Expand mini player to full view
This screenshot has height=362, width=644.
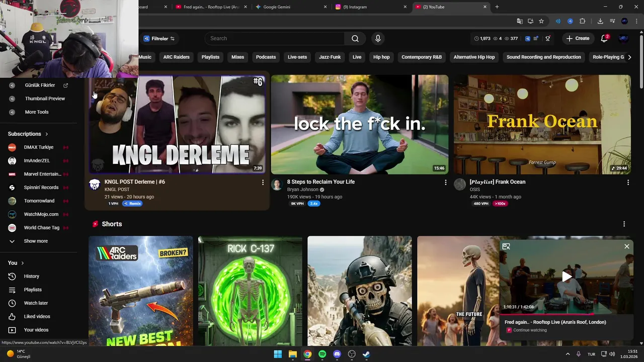[506, 246]
